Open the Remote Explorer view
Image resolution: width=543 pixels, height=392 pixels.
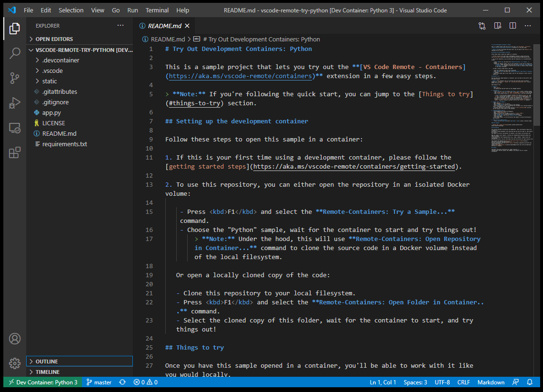pyautogui.click(x=14, y=128)
